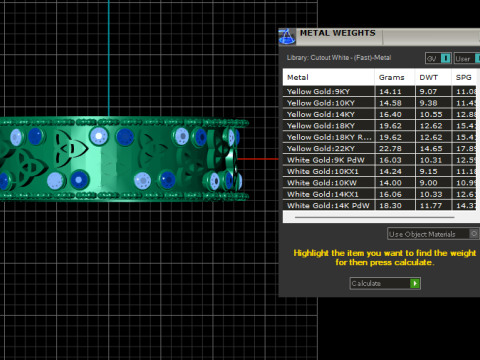Select the Yellow Gold:14KY row
The width and height of the screenshot is (480, 360).
pyautogui.click(x=380, y=114)
